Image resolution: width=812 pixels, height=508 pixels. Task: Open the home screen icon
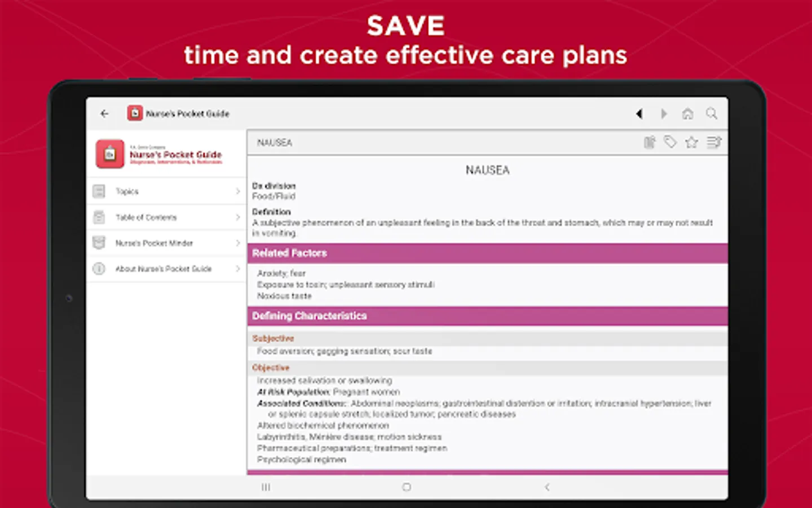pyautogui.click(x=687, y=113)
